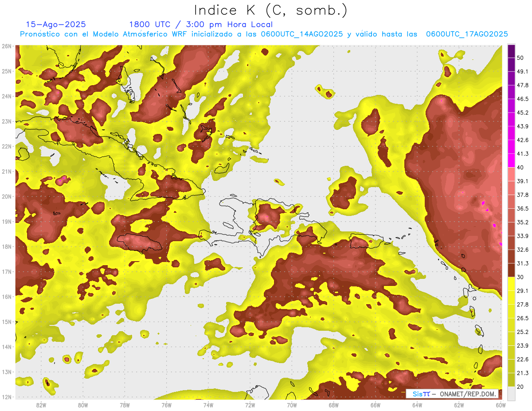Click the latitude label '23N'
The width and height of the screenshot is (532, 411).
click(x=7, y=121)
